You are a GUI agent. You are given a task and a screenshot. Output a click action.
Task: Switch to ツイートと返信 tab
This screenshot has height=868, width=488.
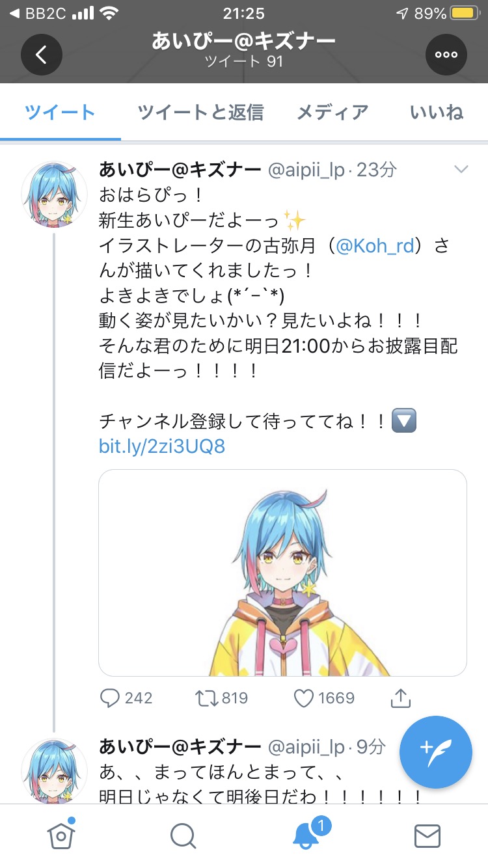click(x=200, y=112)
